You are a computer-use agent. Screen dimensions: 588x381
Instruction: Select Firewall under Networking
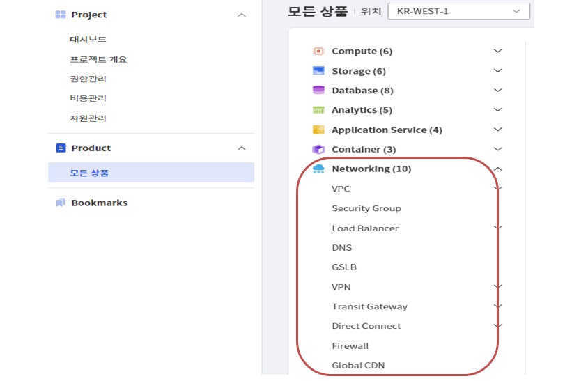(350, 345)
